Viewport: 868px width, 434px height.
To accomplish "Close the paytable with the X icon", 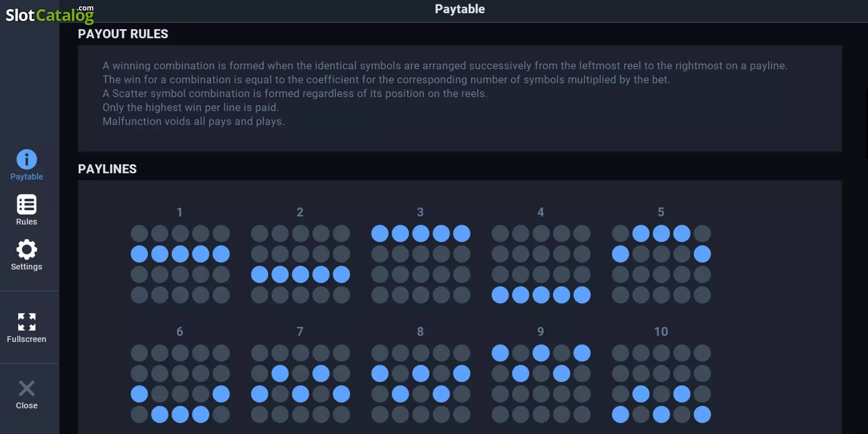I will [x=26, y=388].
